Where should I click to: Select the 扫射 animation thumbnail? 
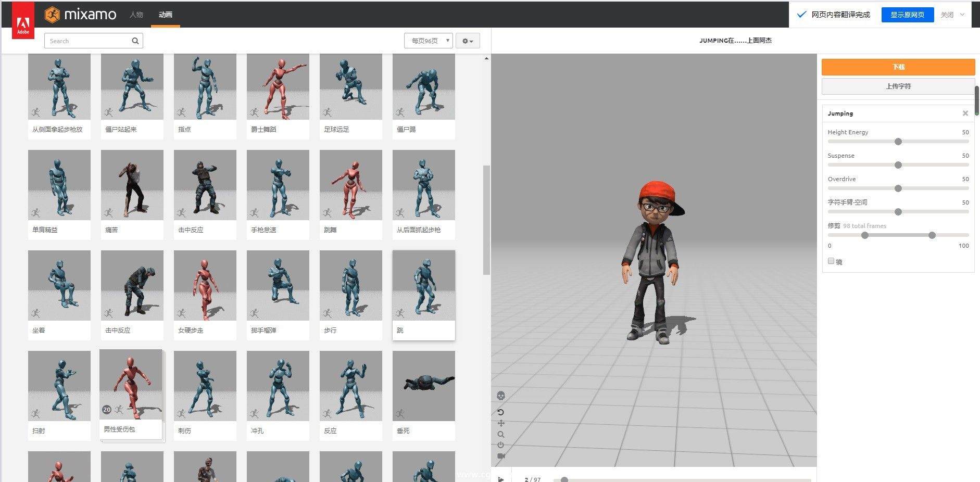coord(59,386)
